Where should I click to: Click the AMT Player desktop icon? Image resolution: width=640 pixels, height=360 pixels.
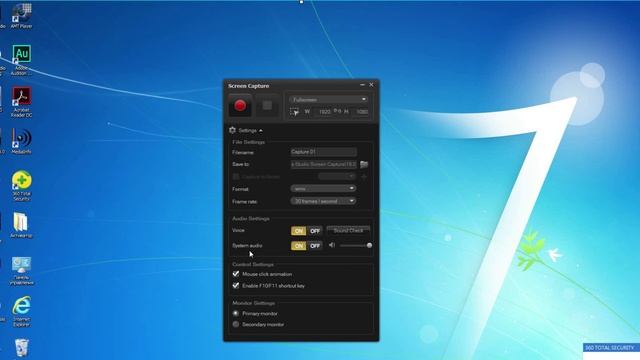pos(21,16)
